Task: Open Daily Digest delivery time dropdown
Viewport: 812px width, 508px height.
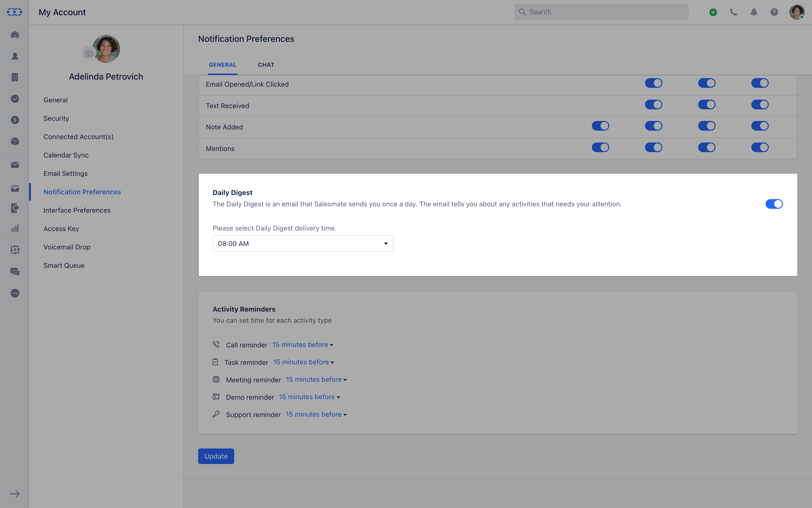Action: [x=303, y=244]
